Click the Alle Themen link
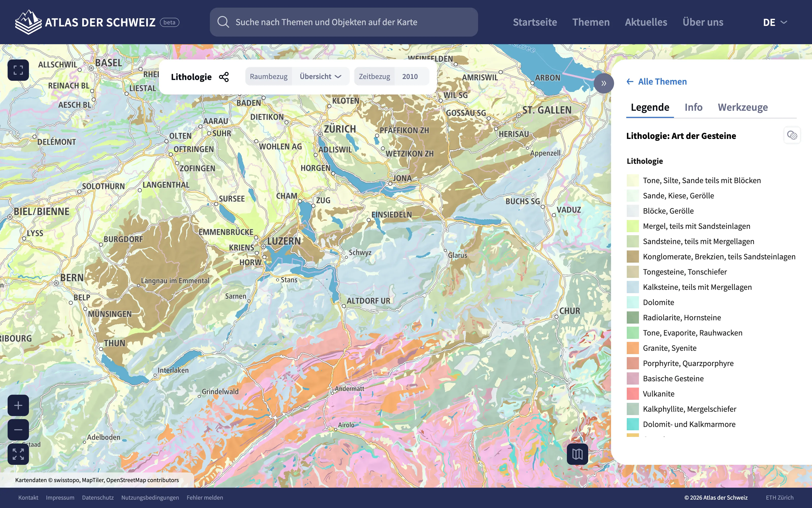This screenshot has width=812, height=508. (x=662, y=82)
